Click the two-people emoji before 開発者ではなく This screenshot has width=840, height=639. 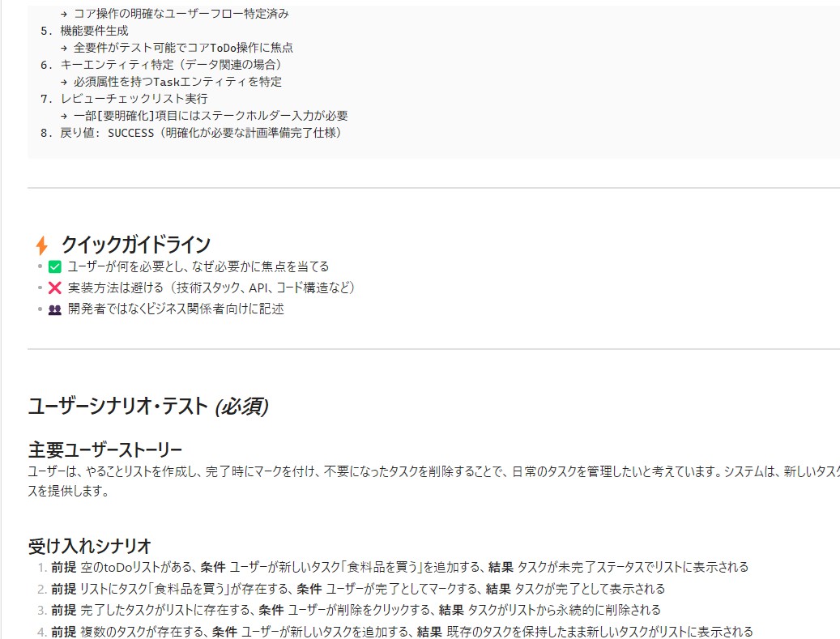(54, 309)
